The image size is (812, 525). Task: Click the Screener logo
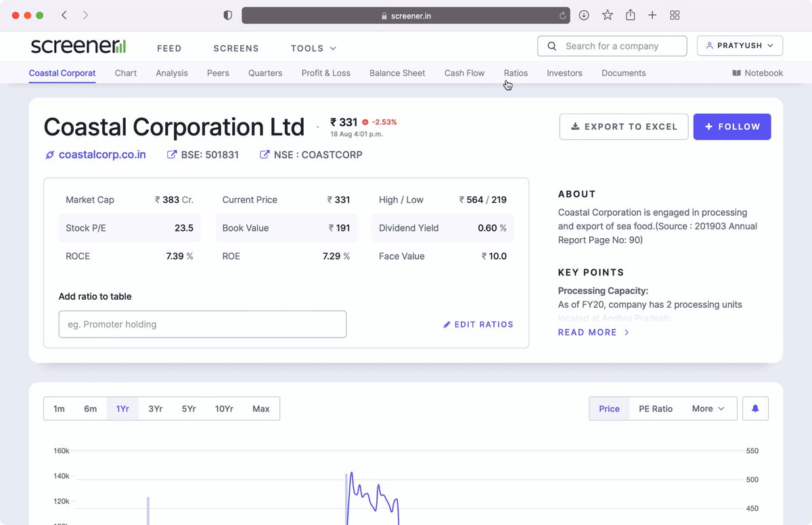click(x=78, y=46)
